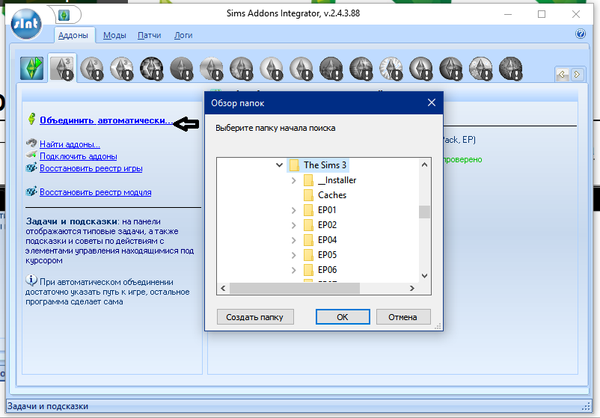
Task: Click the Отмена button
Action: tap(403, 317)
